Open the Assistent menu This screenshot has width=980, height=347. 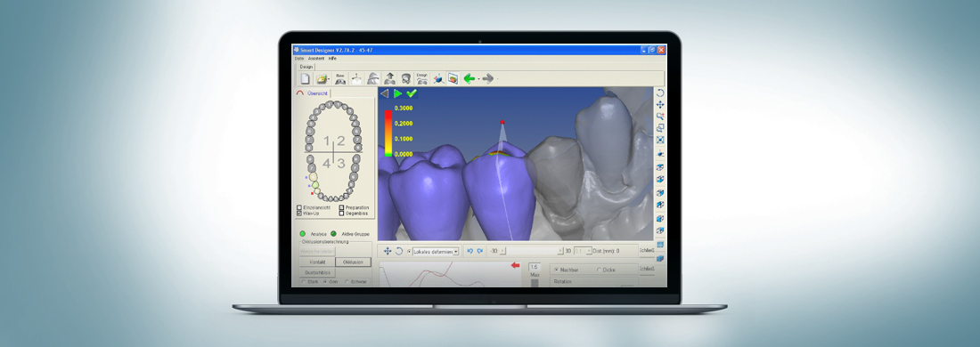click(x=316, y=58)
